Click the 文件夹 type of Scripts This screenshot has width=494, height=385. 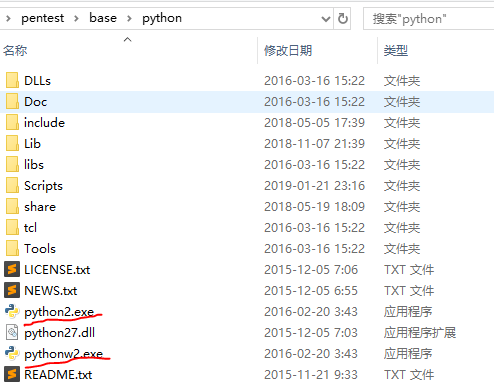click(x=402, y=186)
